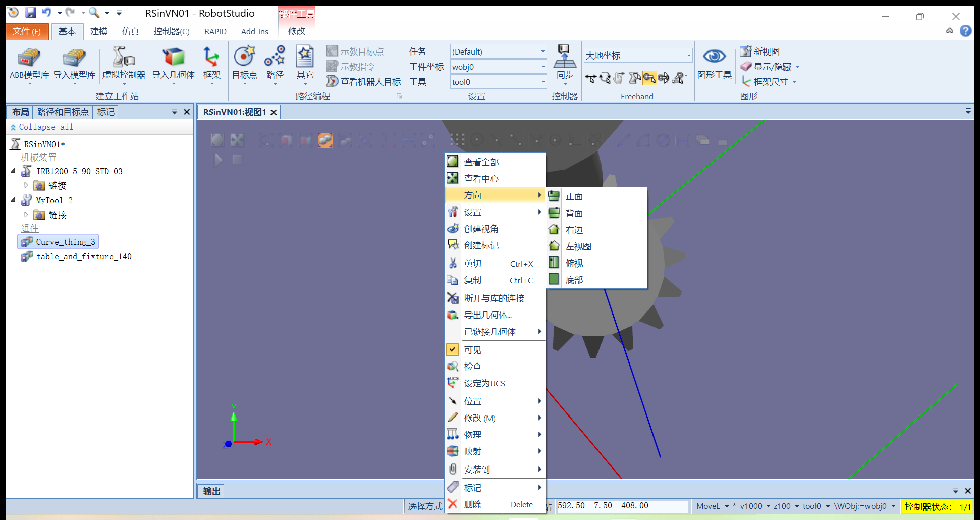Expand the 框架尺寸 dropdown arrow
This screenshot has width=980, height=520.
(x=794, y=82)
